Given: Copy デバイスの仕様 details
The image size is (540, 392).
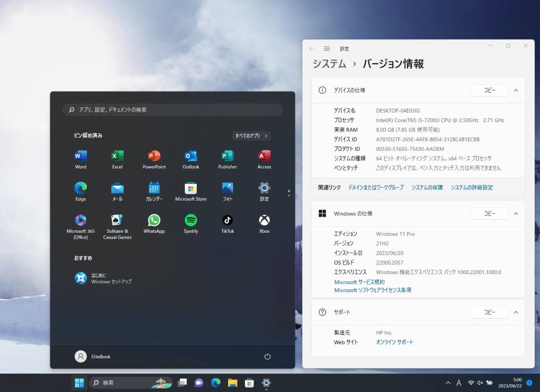Looking at the screenshot, I should (x=490, y=90).
